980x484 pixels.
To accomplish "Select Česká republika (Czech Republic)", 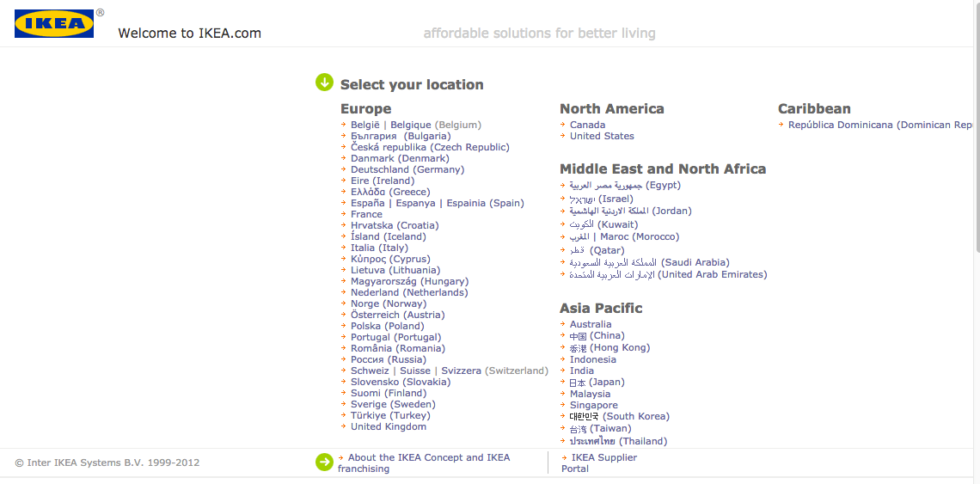I will coord(430,148).
